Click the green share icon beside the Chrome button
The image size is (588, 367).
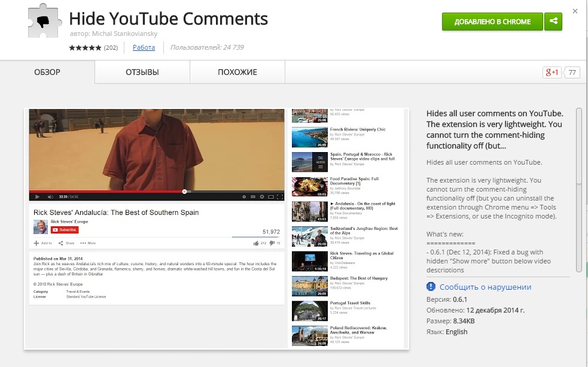click(x=553, y=22)
